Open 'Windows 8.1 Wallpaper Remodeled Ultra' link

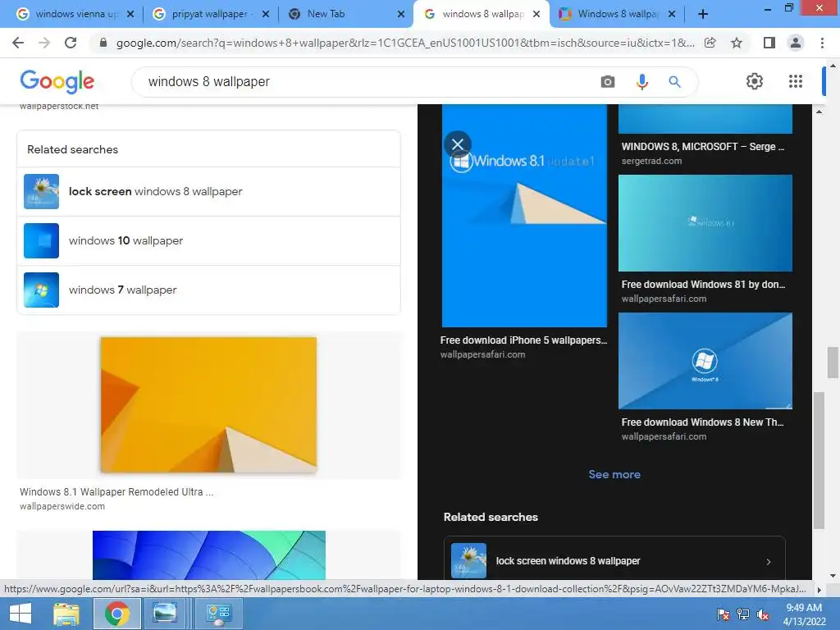[116, 492]
